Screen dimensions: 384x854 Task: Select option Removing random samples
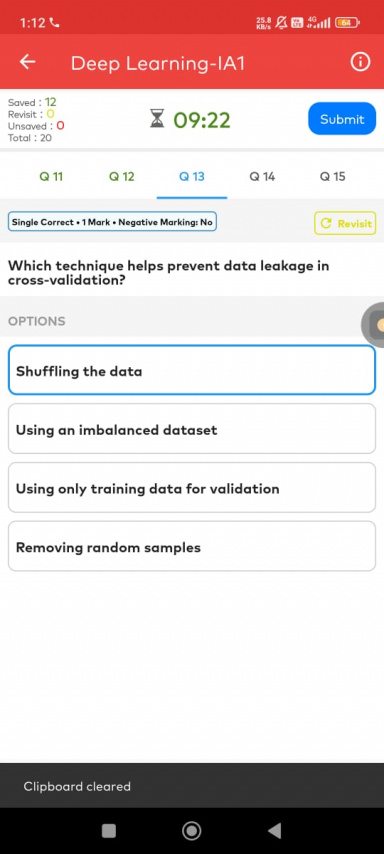pos(192,546)
